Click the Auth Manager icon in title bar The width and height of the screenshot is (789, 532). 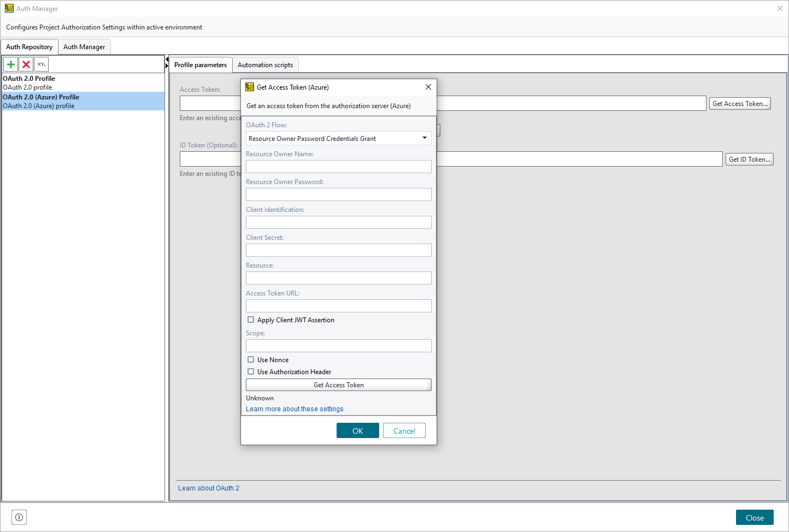tap(9, 8)
